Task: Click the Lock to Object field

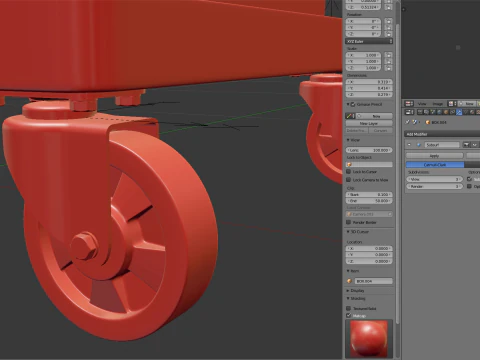Action: click(x=369, y=164)
